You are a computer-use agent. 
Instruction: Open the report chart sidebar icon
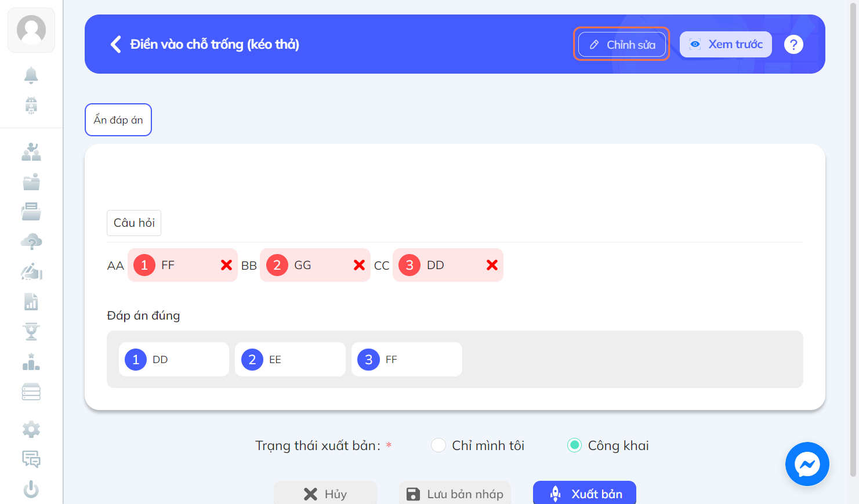click(31, 302)
